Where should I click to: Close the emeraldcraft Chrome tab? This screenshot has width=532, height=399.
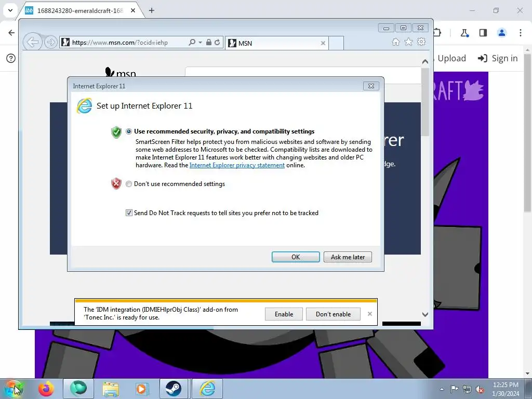pos(133,10)
